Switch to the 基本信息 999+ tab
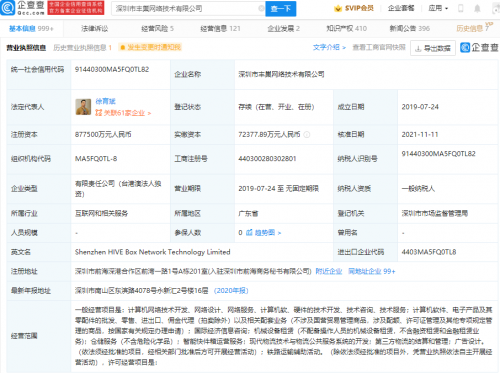Image resolution: width=500 pixels, height=373 pixels. click(31, 29)
